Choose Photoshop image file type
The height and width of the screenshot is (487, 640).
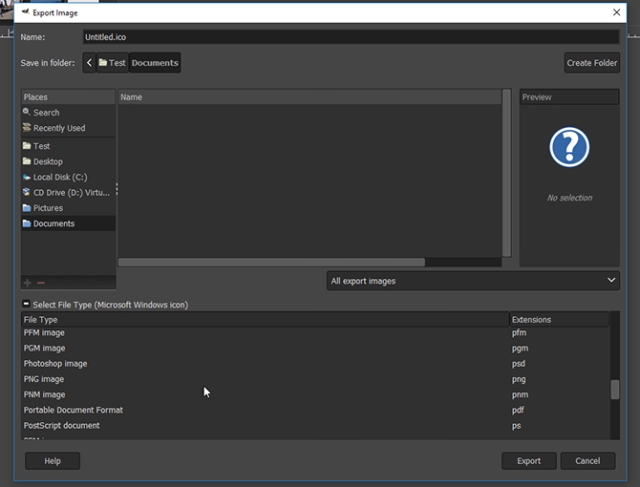coord(55,364)
